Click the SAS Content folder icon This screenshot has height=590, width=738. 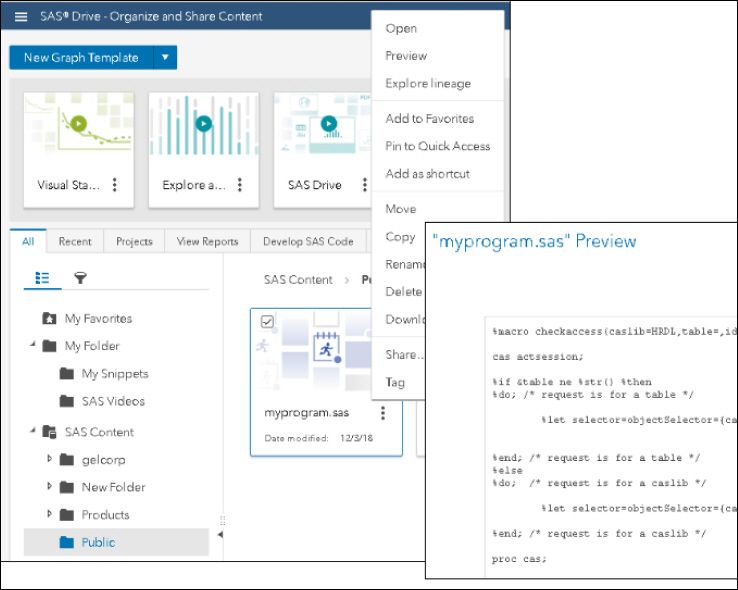(x=49, y=431)
